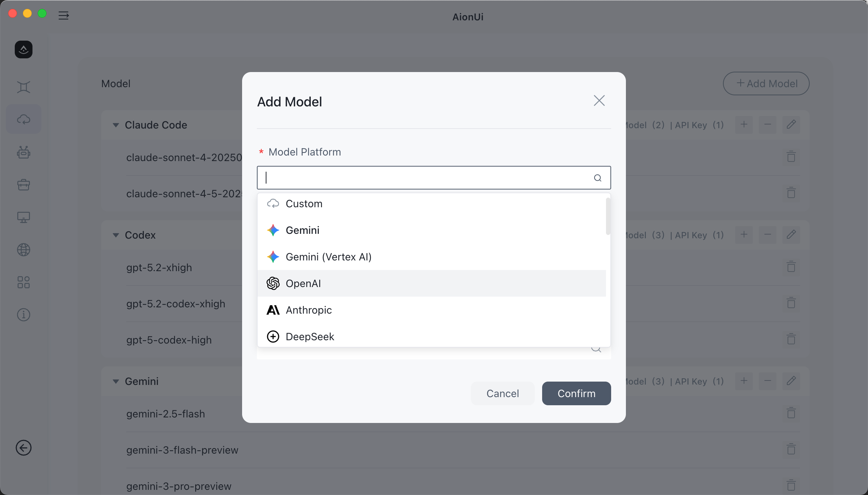Confirm adding the model
Image resolution: width=868 pixels, height=495 pixels.
pos(576,393)
